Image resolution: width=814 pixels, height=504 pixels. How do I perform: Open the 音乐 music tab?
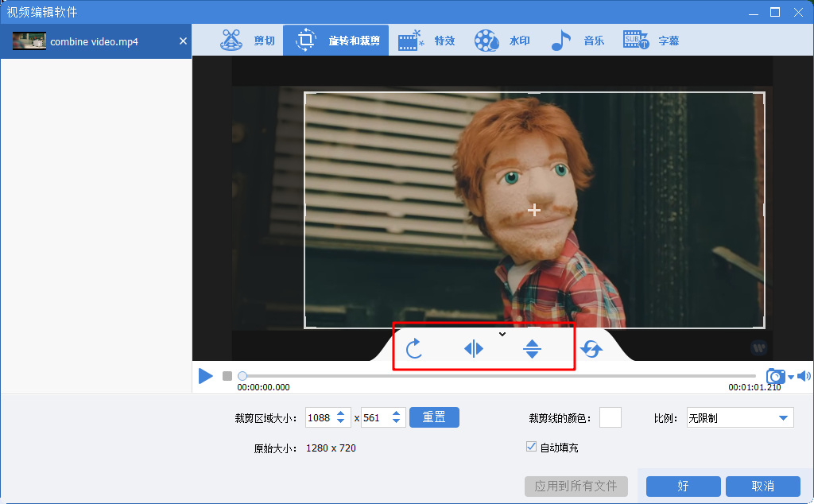click(577, 40)
